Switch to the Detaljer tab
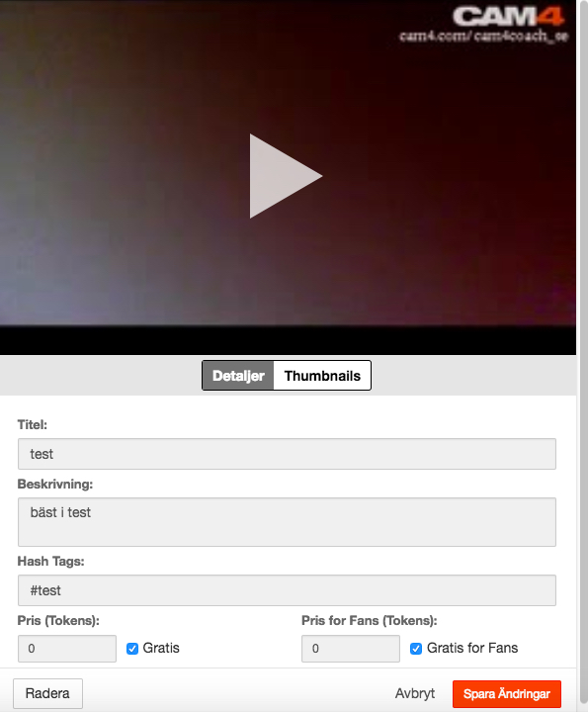 click(238, 376)
